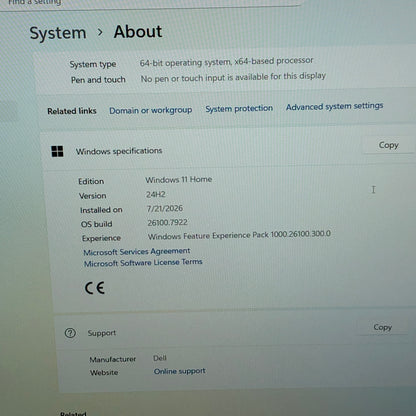Click the Installed on label
This screenshot has height=416, width=416.
101,210
